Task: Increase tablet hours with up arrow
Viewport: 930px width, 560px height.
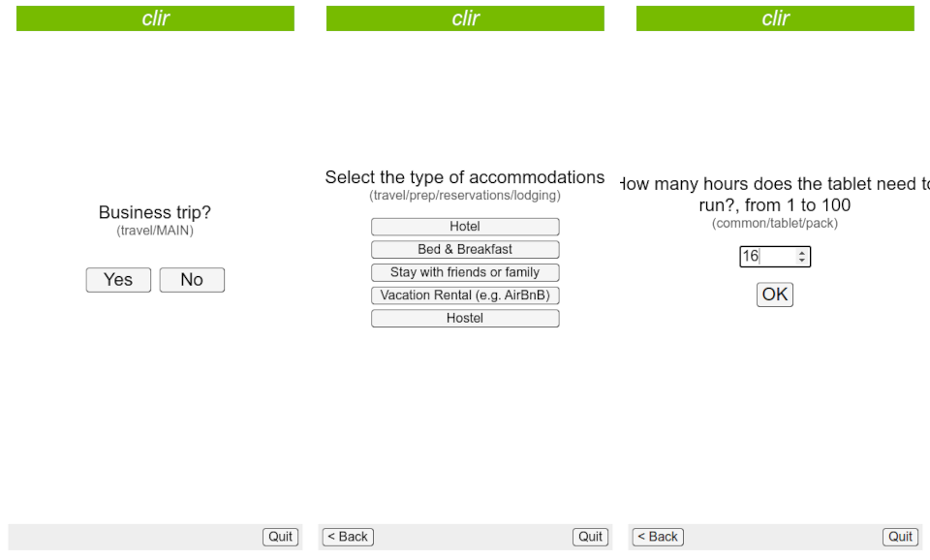Action: click(x=801, y=253)
